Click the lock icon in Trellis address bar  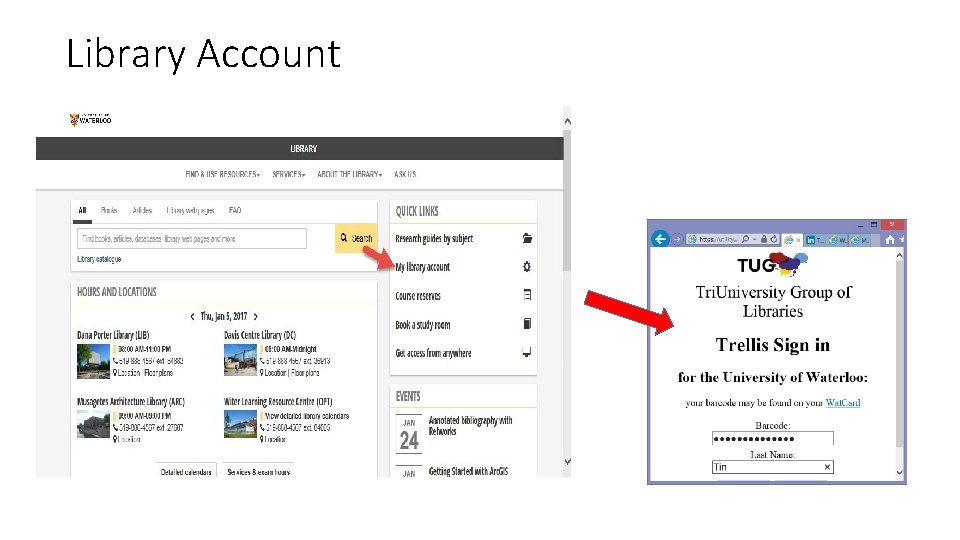[764, 239]
